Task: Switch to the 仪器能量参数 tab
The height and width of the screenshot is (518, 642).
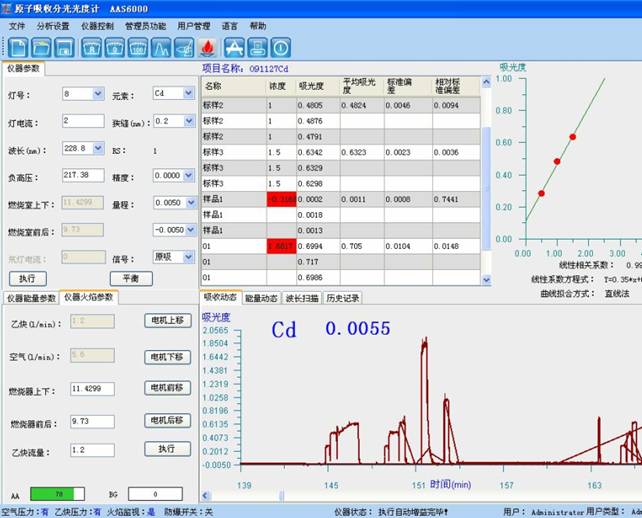Action: click(31, 297)
